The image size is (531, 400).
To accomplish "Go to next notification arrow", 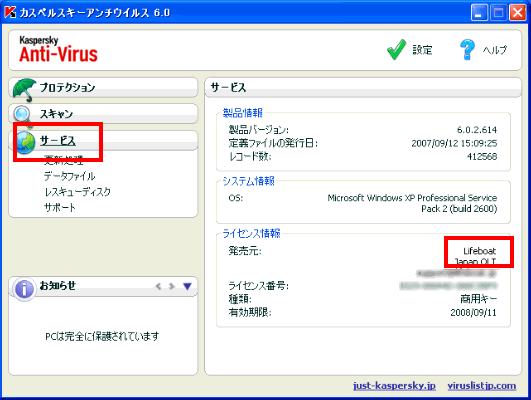I will point(172,287).
